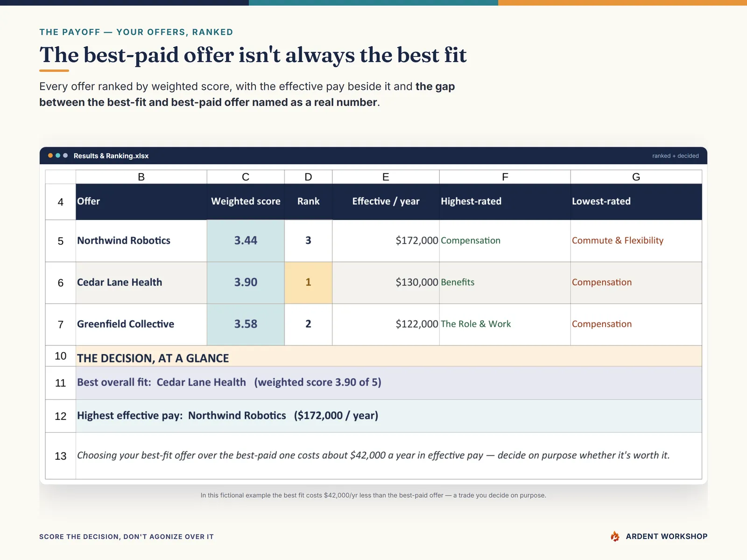Click the 'SCORE THE DECISION' footer tagline
Screen dimensions: 747x560
(x=127, y=537)
